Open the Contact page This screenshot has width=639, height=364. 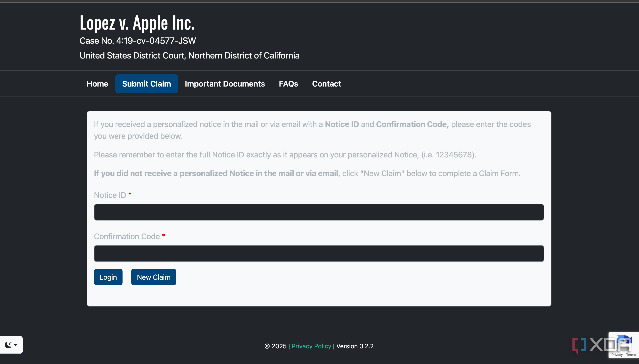tap(326, 84)
